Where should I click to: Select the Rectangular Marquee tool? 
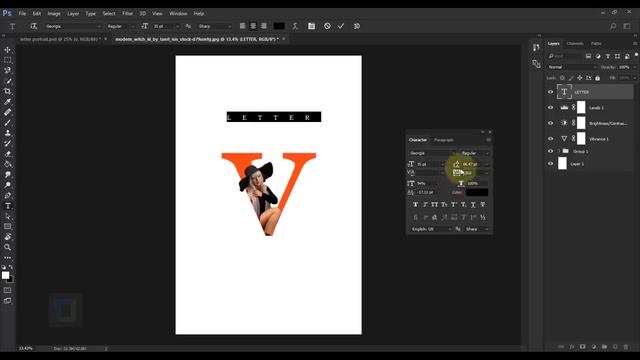click(7, 60)
